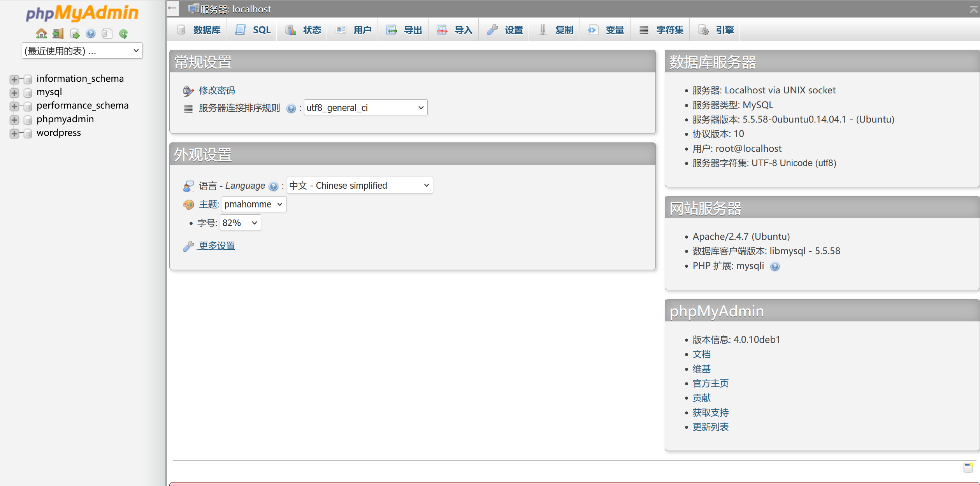The image size is (980, 486).
Task: Switch to the 状态 tab
Action: (303, 30)
